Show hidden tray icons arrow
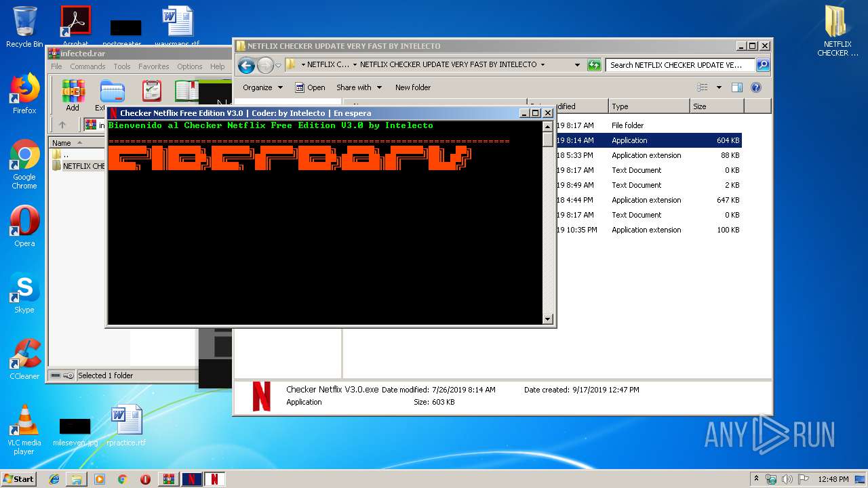The width and height of the screenshot is (868, 488). point(756,479)
